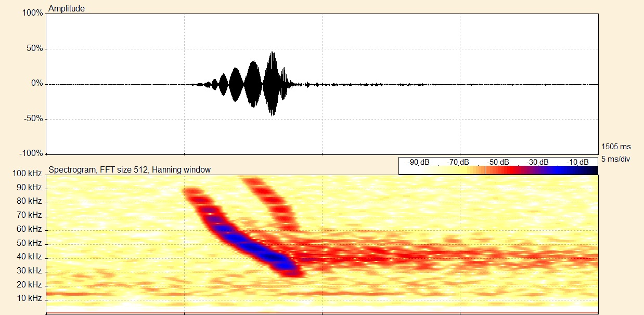Click the 20 kHz frequency label

click(29, 285)
